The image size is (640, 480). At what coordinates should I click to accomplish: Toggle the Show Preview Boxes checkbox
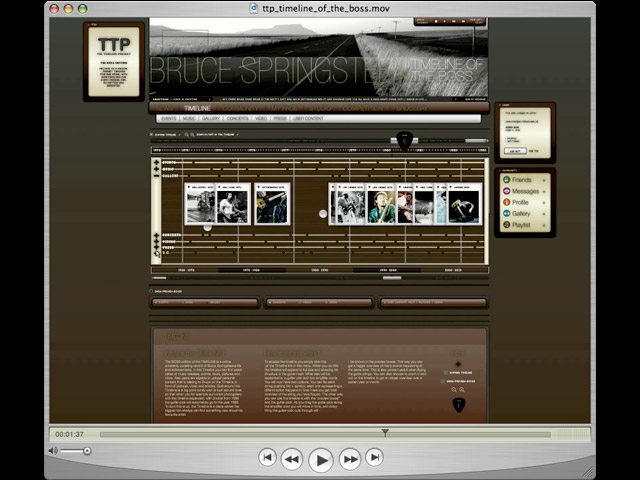(x=151, y=291)
